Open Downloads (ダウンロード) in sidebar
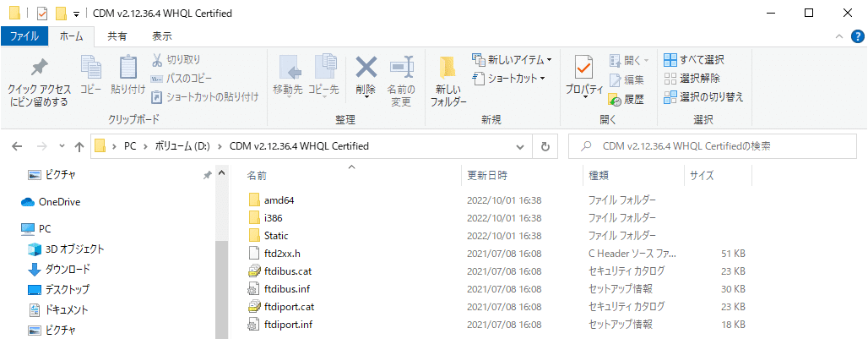The width and height of the screenshot is (868, 339). click(x=59, y=270)
